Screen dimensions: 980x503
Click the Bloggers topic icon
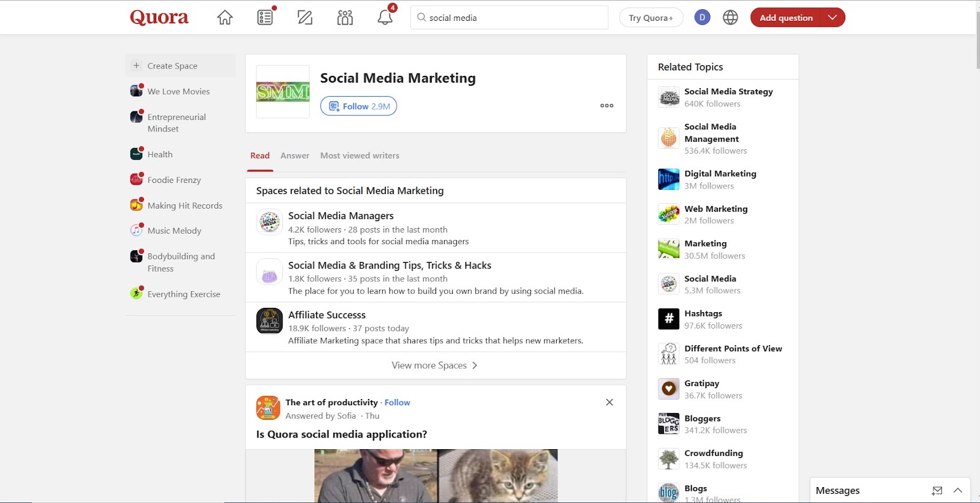point(669,423)
